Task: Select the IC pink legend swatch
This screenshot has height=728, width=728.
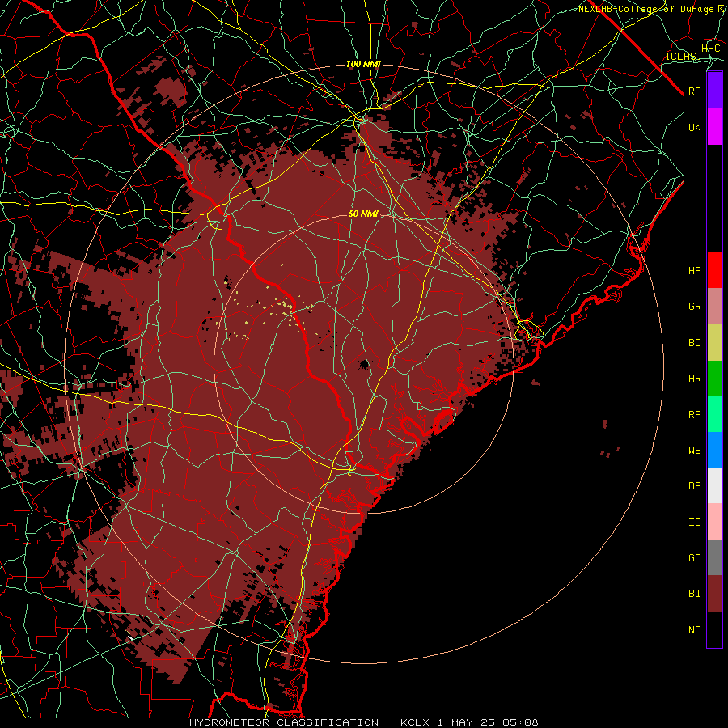Action: coord(714,522)
